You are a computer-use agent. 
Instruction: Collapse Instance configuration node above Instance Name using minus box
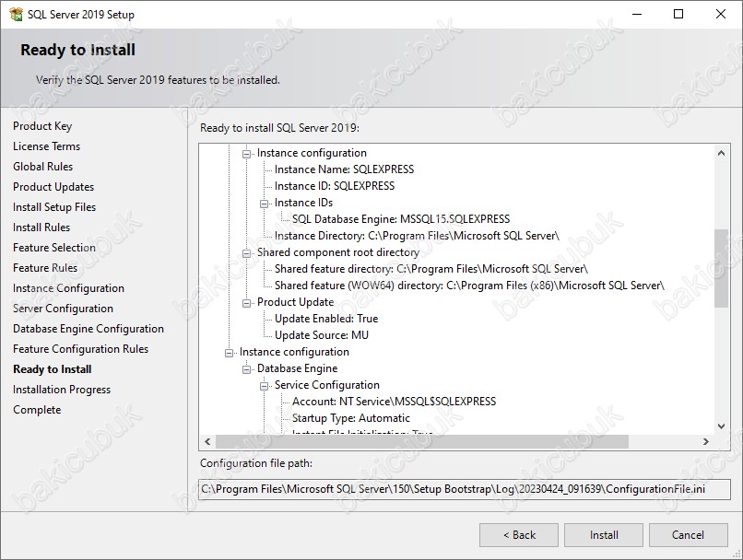pyautogui.click(x=246, y=154)
